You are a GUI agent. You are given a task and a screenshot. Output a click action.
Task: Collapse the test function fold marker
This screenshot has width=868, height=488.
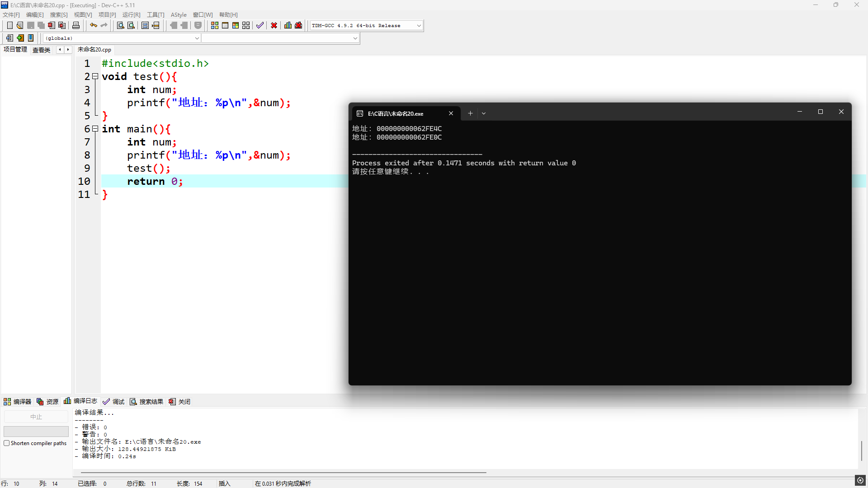pyautogui.click(x=95, y=76)
